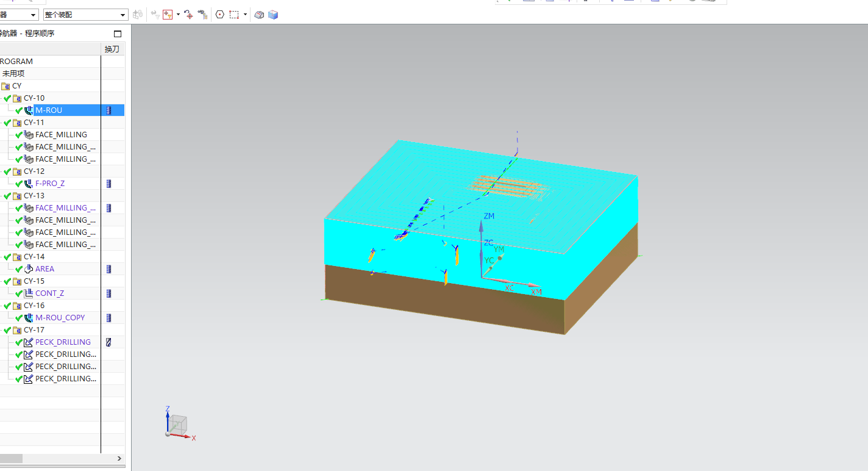Image resolution: width=868 pixels, height=471 pixels.
Task: Open the dropdown arrow next to the rectangle selection icon
Action: pyautogui.click(x=245, y=15)
